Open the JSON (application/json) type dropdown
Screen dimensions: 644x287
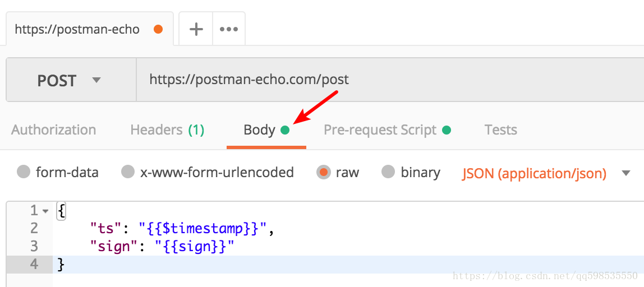pyautogui.click(x=546, y=173)
